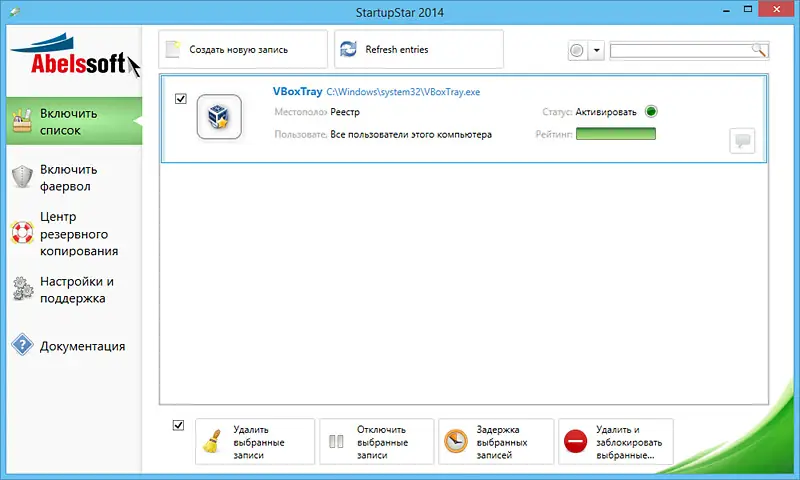Expand the filter dropdown arrow
The image size is (800, 480).
click(x=596, y=50)
